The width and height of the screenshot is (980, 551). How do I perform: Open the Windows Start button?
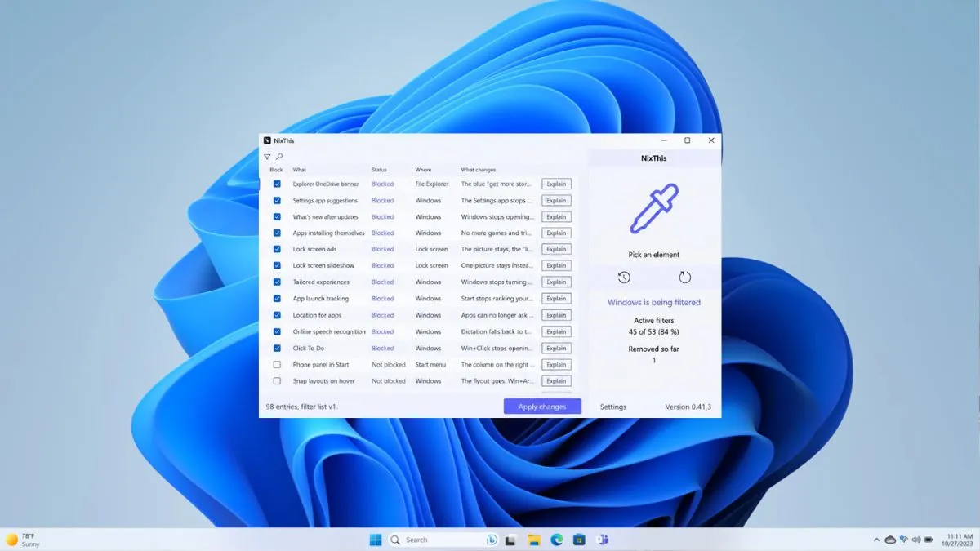376,540
